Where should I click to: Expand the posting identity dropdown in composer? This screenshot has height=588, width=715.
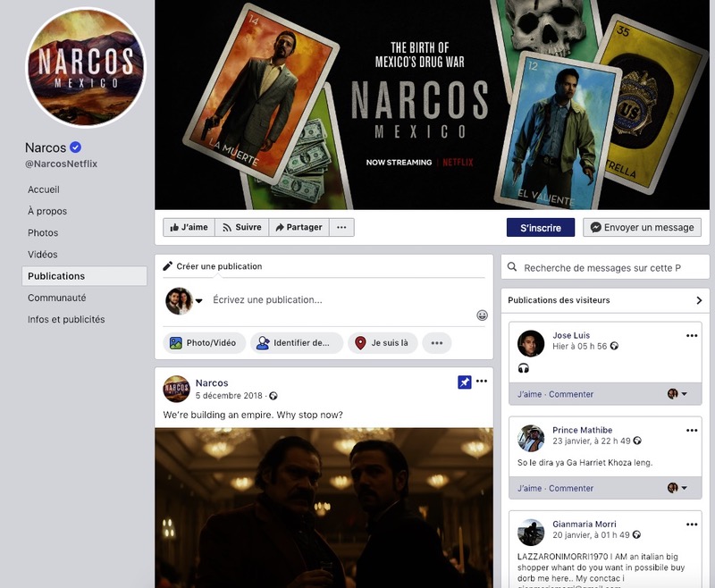coord(198,301)
